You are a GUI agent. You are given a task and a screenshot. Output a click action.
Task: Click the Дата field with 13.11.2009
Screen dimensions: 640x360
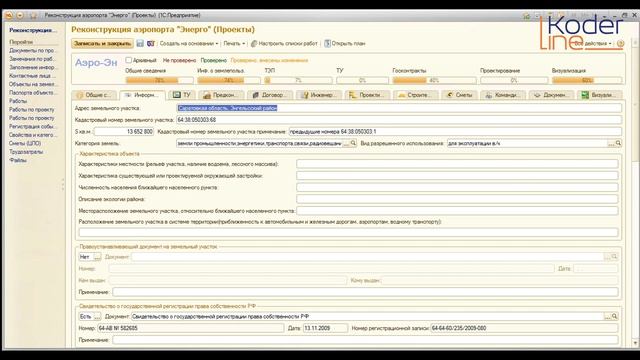(x=325, y=328)
